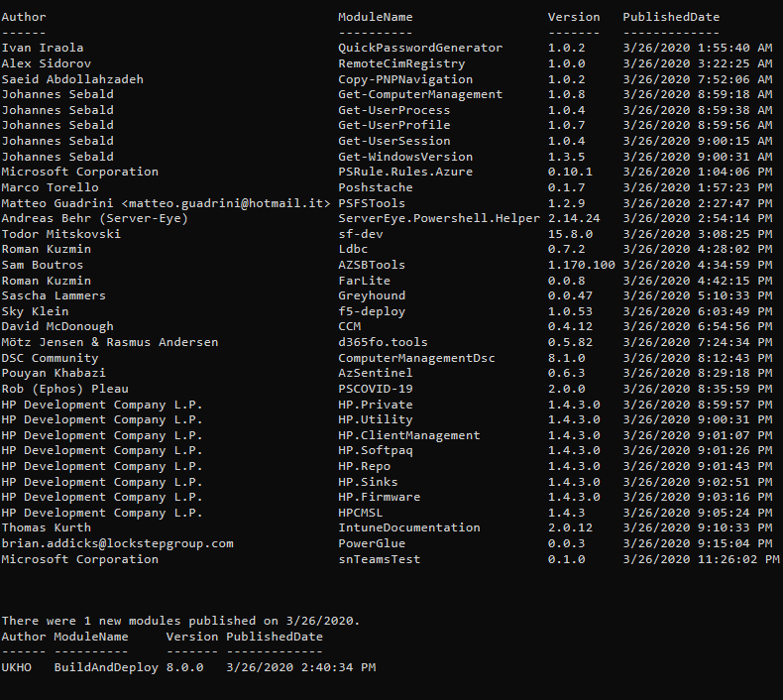The width and height of the screenshot is (783, 700).
Task: Select Copy-PNPNavigation module text
Action: point(405,79)
